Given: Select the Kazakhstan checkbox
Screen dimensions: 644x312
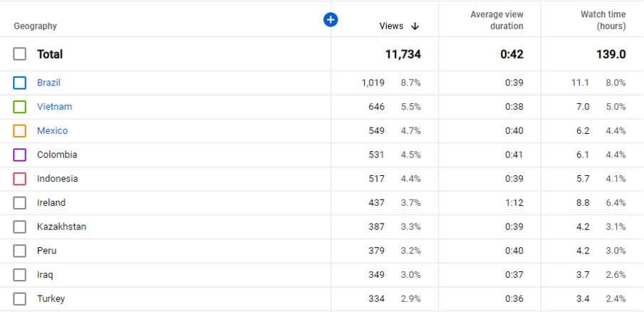Looking at the screenshot, I should [x=19, y=227].
